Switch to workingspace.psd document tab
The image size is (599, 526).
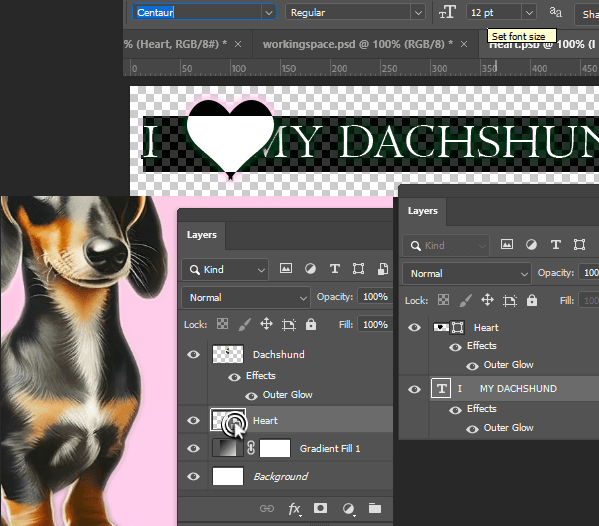pos(358,44)
